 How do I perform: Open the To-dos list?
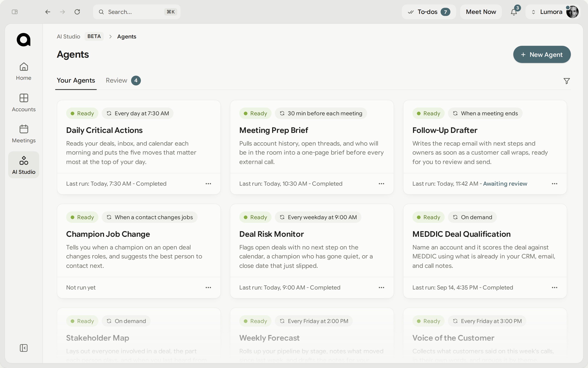click(x=429, y=12)
